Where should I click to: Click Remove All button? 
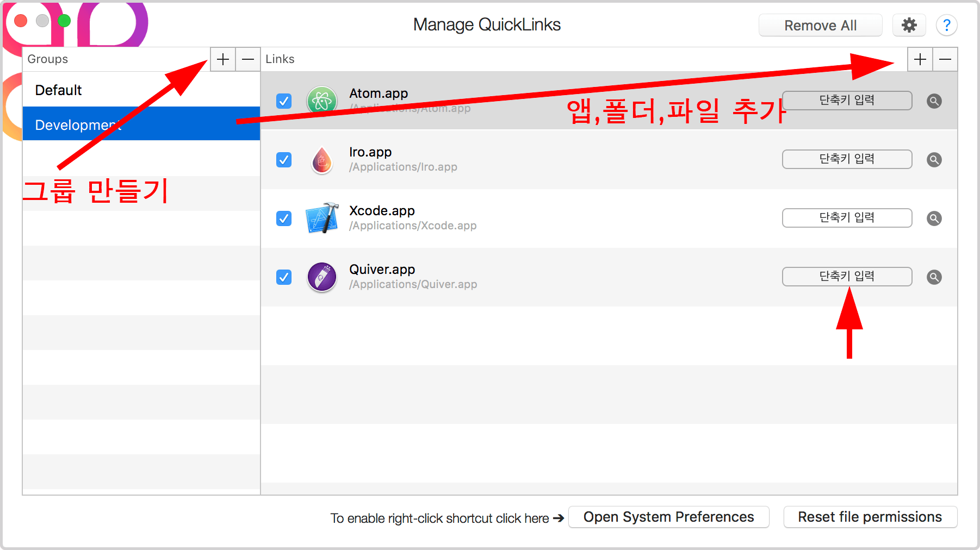click(x=820, y=26)
